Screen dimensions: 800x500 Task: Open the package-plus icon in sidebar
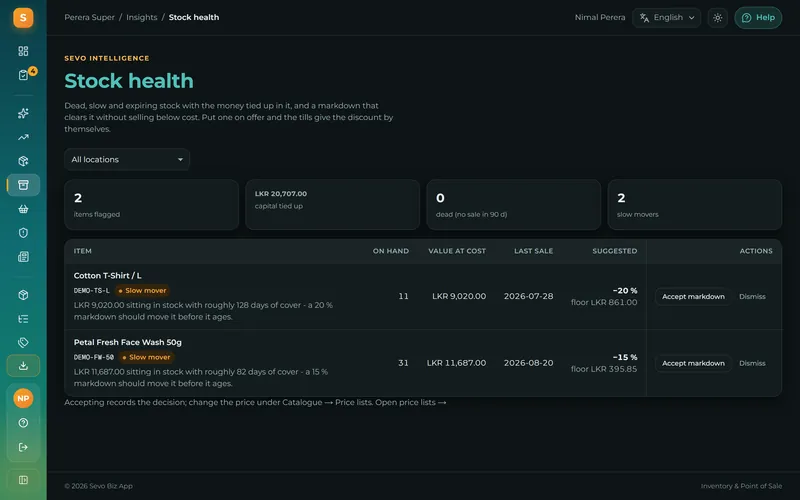coord(23,161)
